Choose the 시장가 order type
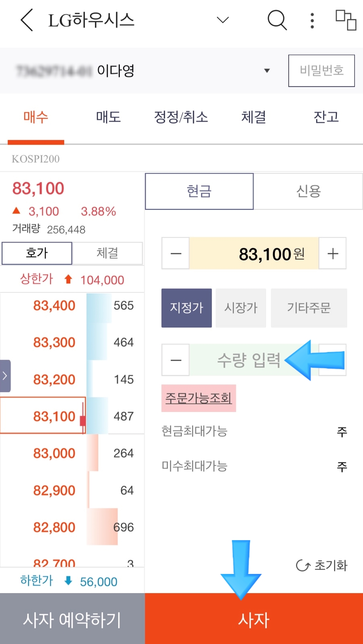Image resolution: width=363 pixels, height=644 pixels. [241, 308]
